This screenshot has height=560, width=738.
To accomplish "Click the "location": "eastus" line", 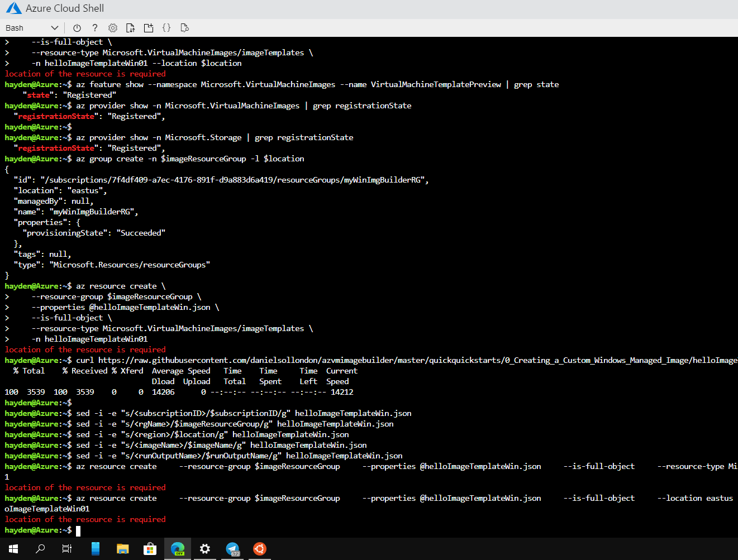I will [60, 190].
